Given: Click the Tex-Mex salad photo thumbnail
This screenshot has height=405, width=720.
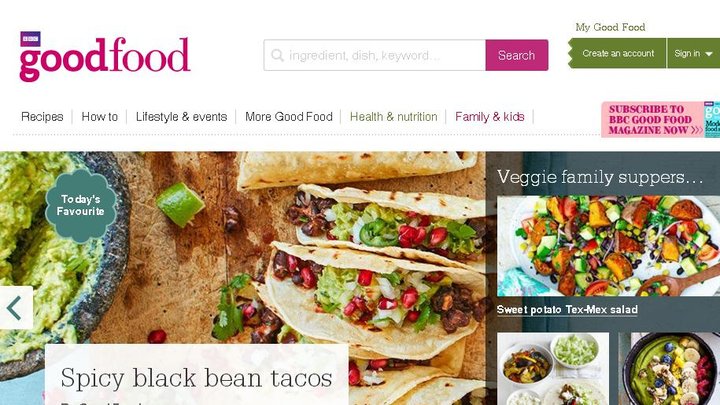Looking at the screenshot, I should (608, 246).
